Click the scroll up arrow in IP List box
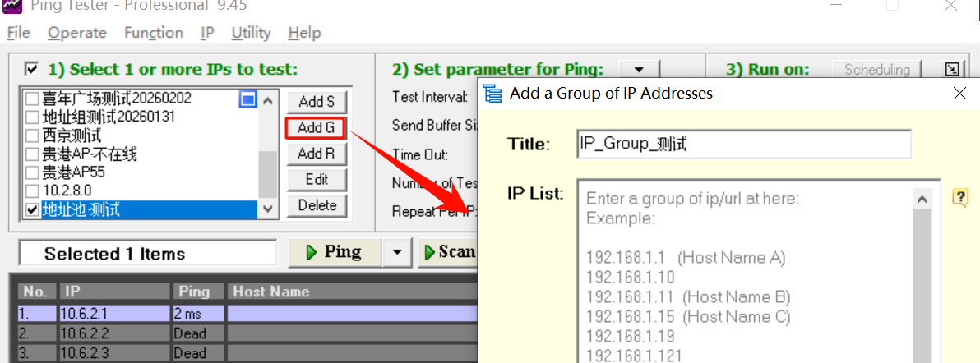Image resolution: width=980 pixels, height=363 pixels. [x=922, y=199]
